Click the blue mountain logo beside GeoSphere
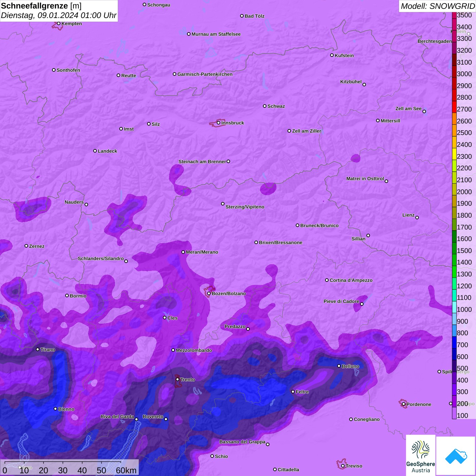The height and width of the screenshot is (476, 476). tap(456, 456)
